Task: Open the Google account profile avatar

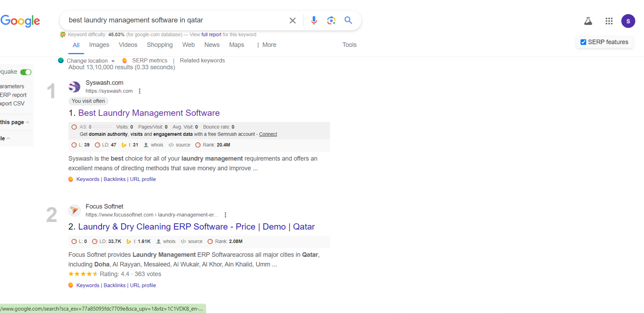Action: [628, 21]
